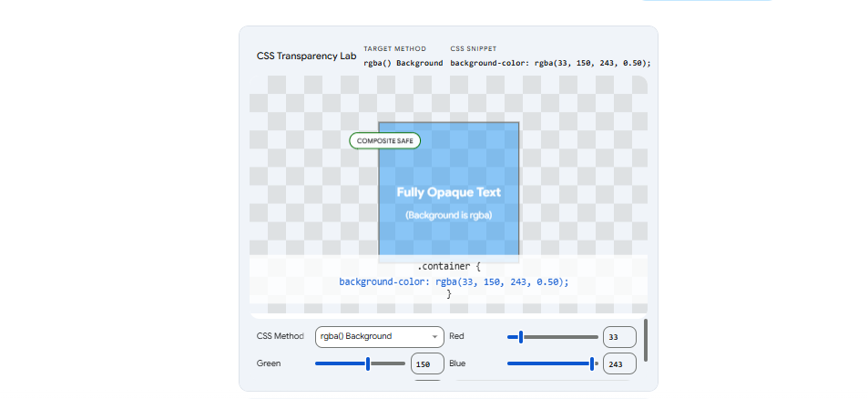Viewport: 868px width, 399px height.
Task: Focus the Red value field showing 33
Action: (618, 337)
